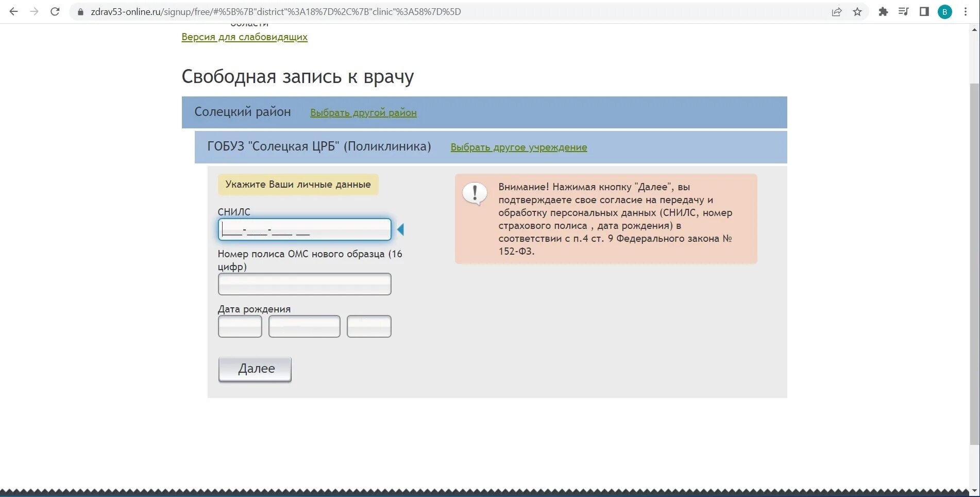
Task: Click heading Свободная запись к врачу
Action: [298, 77]
